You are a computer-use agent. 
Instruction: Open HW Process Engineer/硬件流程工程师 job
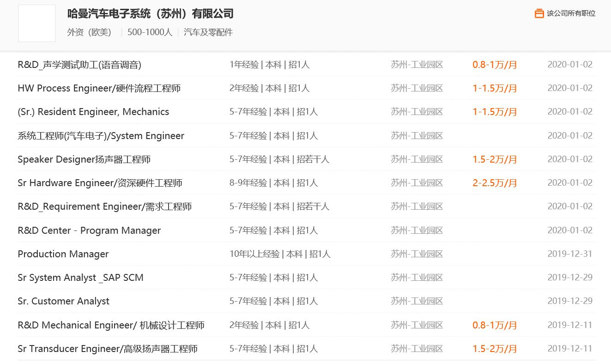99,88
